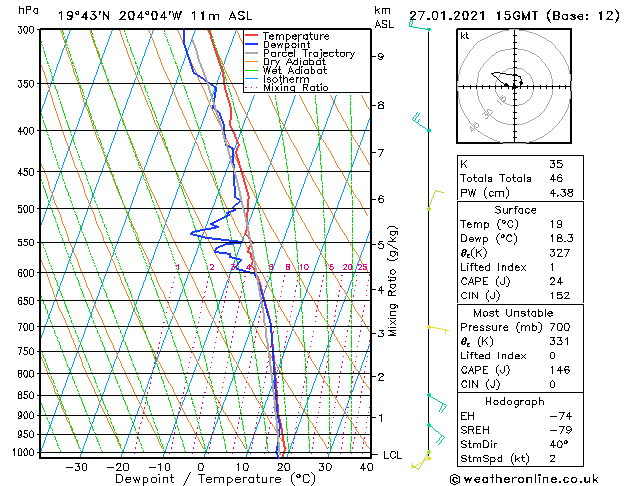Click the red Temperature legend line
Viewport: 629px width, 486px height.
click(x=252, y=36)
